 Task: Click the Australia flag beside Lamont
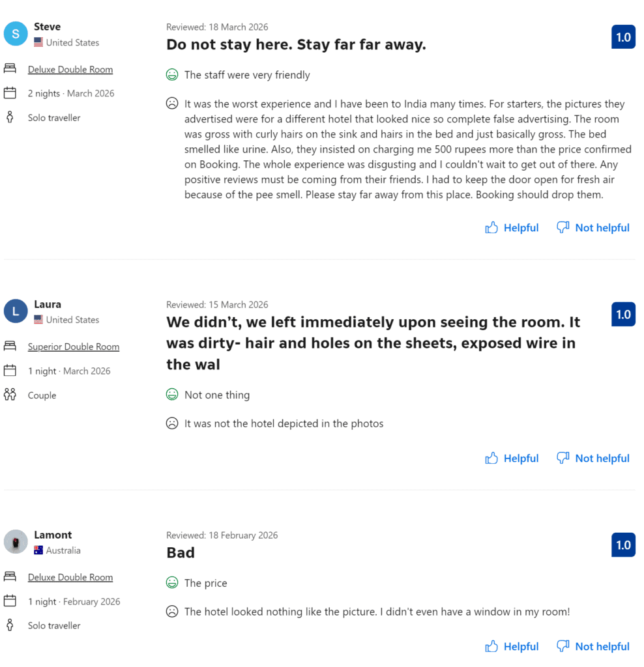point(38,550)
